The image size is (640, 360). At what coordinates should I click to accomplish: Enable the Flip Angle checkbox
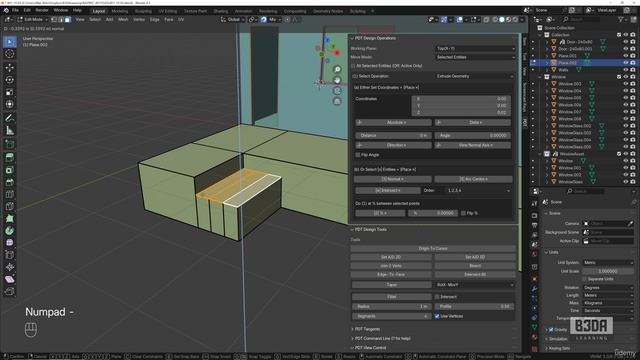click(x=358, y=155)
